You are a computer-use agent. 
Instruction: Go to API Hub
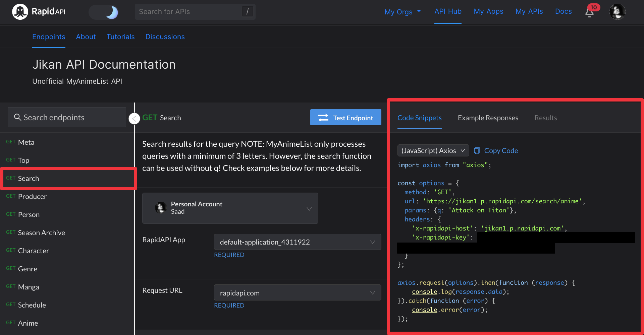click(x=448, y=11)
